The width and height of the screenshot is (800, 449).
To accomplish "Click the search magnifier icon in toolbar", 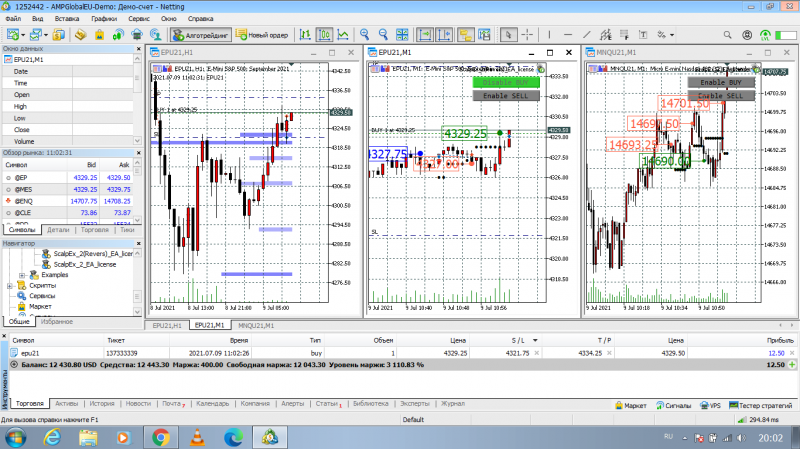I will 727,35.
